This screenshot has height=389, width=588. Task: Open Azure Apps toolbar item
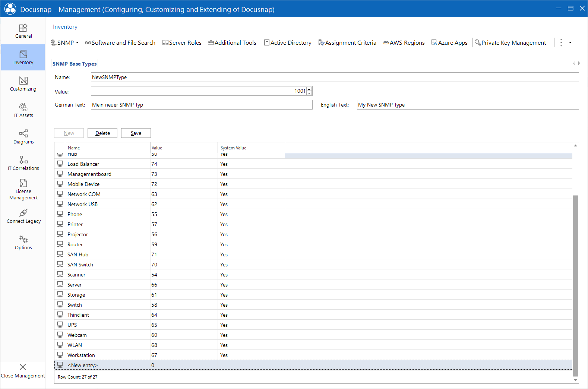449,43
